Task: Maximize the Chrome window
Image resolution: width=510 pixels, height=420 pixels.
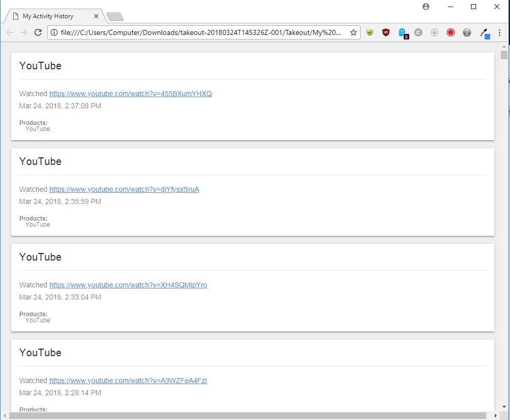Action: [x=474, y=7]
